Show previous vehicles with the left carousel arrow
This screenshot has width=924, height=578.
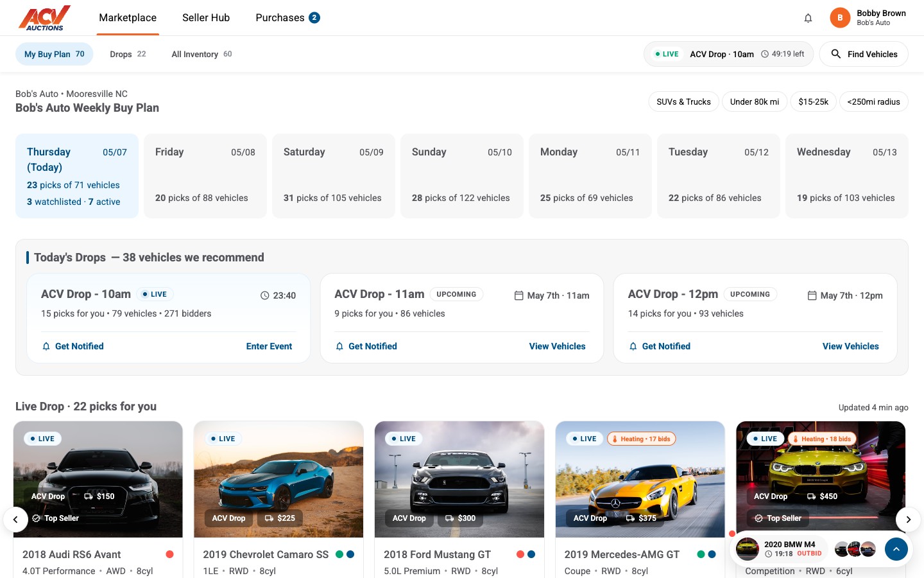pyautogui.click(x=15, y=520)
